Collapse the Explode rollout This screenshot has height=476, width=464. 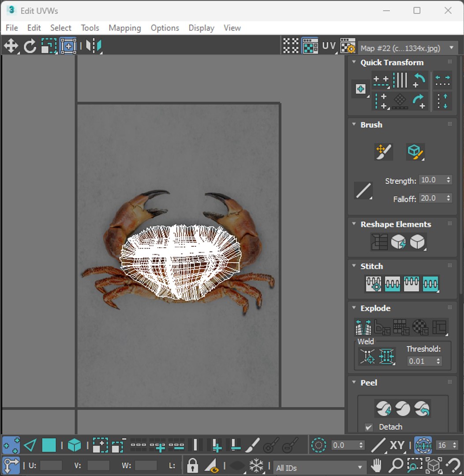(x=354, y=308)
